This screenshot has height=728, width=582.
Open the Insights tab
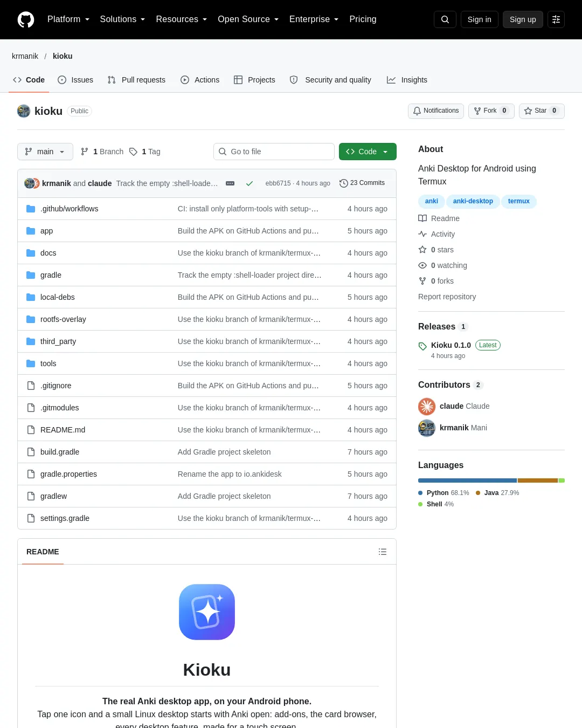tap(407, 80)
